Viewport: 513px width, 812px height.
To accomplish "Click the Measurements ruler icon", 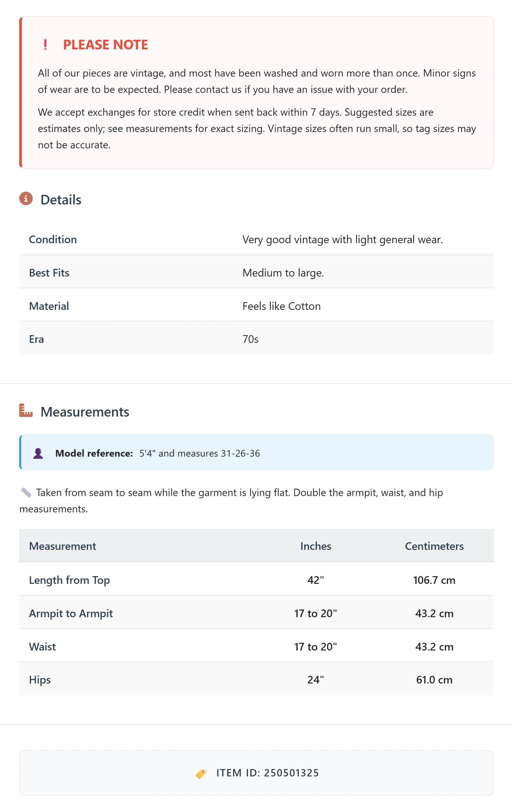I will [26, 410].
